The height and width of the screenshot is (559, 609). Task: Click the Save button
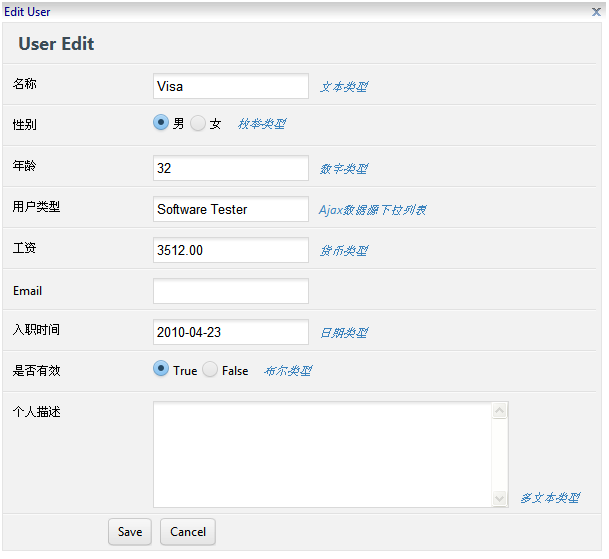129,532
